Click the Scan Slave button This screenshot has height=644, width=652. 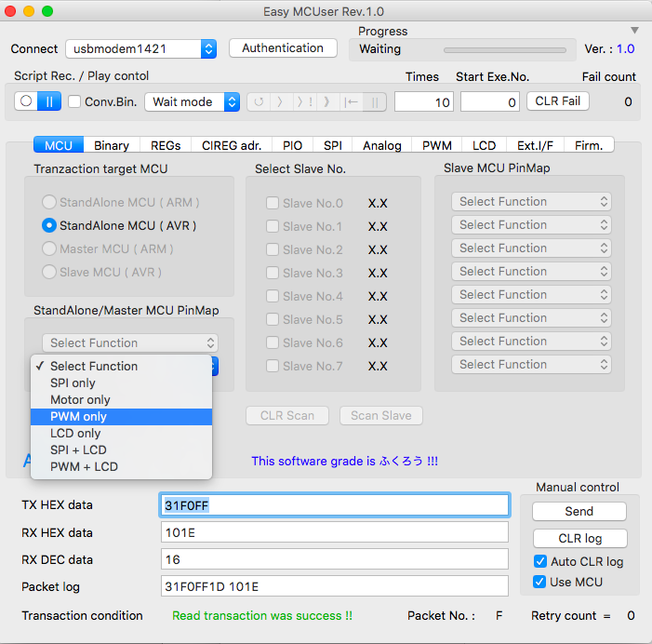pos(381,416)
